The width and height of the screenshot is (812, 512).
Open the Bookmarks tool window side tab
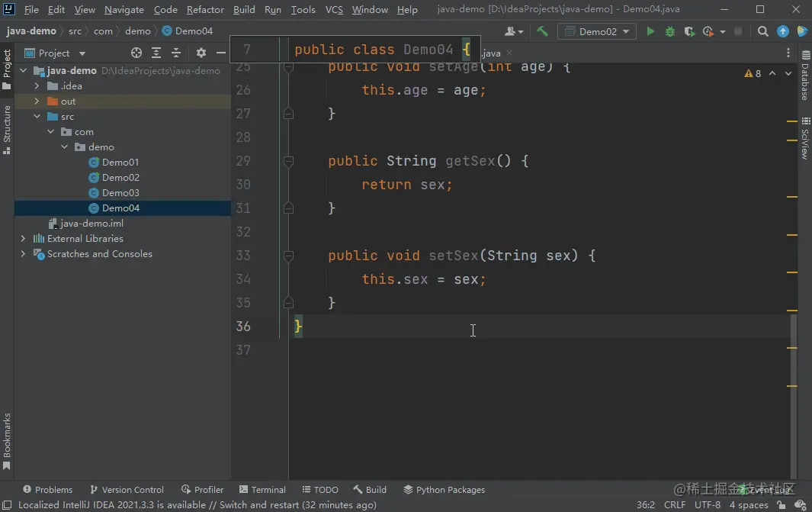7,441
